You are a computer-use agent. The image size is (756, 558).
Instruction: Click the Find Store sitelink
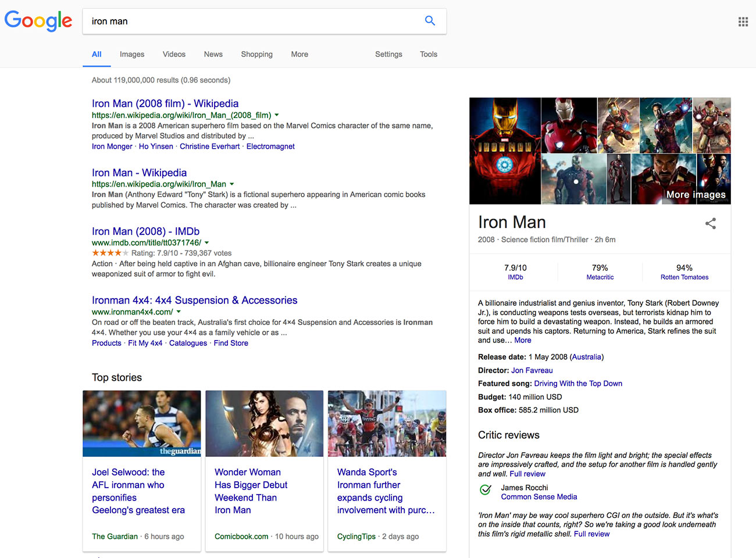[231, 343]
